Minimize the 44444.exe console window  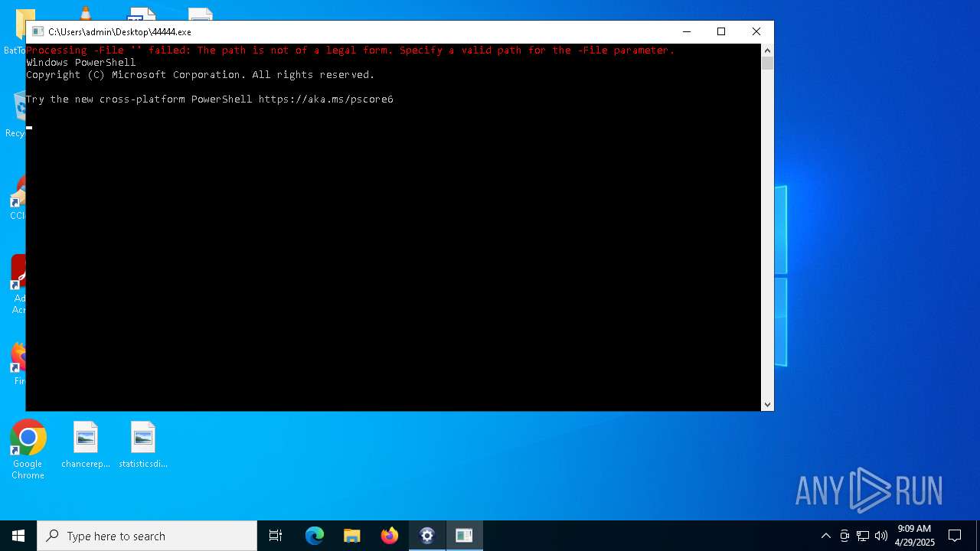687,31
